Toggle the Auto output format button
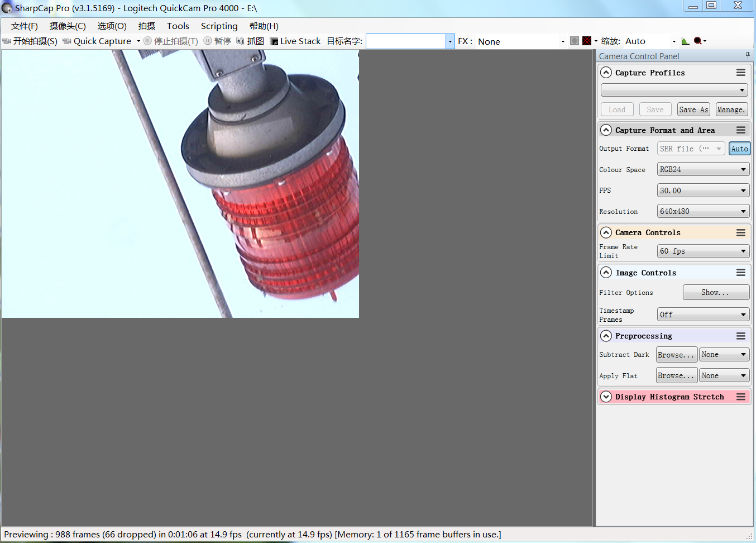Screen dimensions: 756x543 tap(739, 149)
